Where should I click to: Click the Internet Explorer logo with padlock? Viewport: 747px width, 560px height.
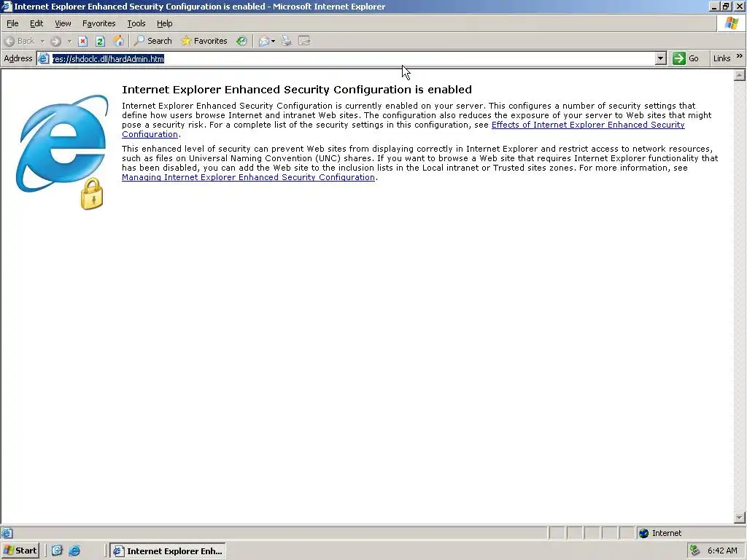62,152
